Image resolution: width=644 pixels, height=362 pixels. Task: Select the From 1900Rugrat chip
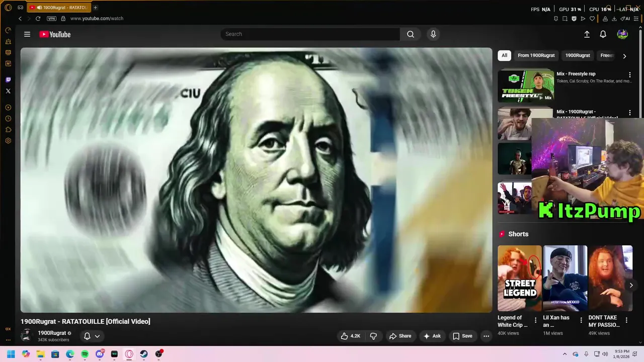tap(536, 55)
